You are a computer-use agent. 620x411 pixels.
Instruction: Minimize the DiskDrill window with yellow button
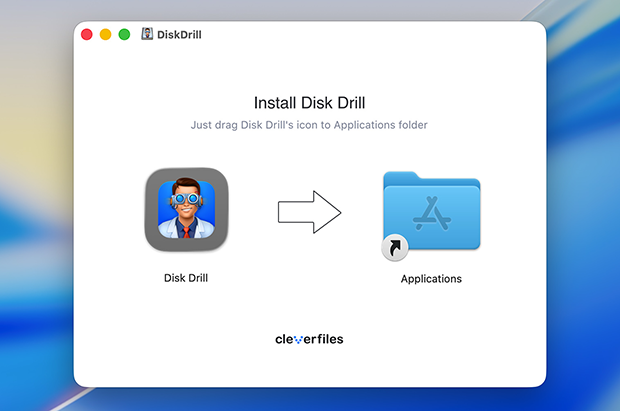[x=106, y=34]
